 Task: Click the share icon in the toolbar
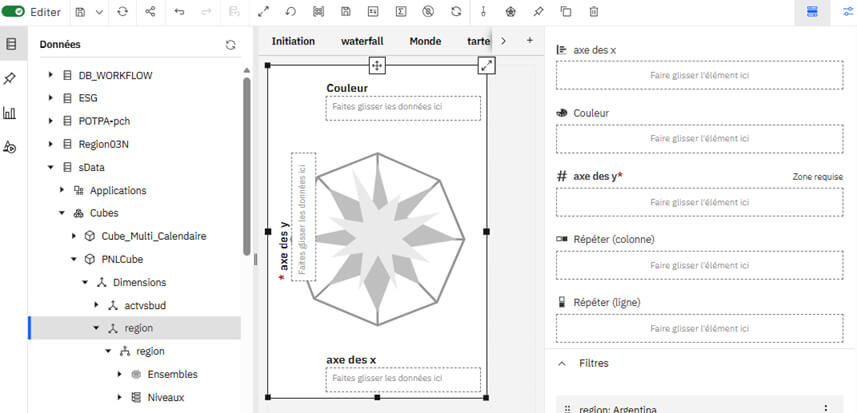tap(150, 12)
